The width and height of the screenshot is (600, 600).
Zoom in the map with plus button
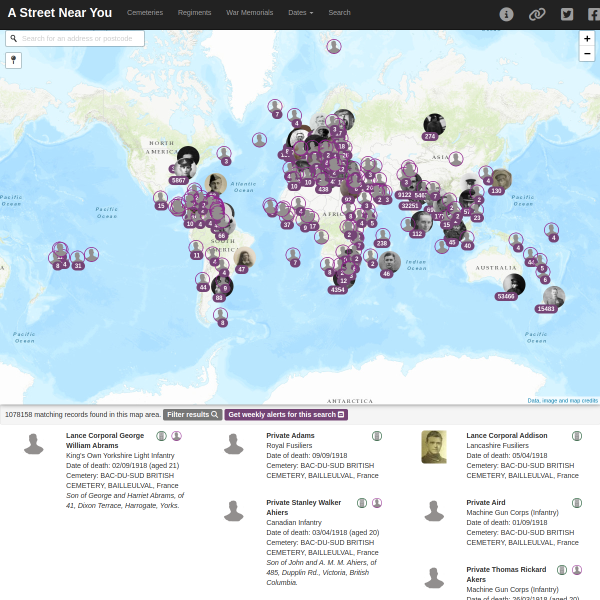tap(587, 39)
